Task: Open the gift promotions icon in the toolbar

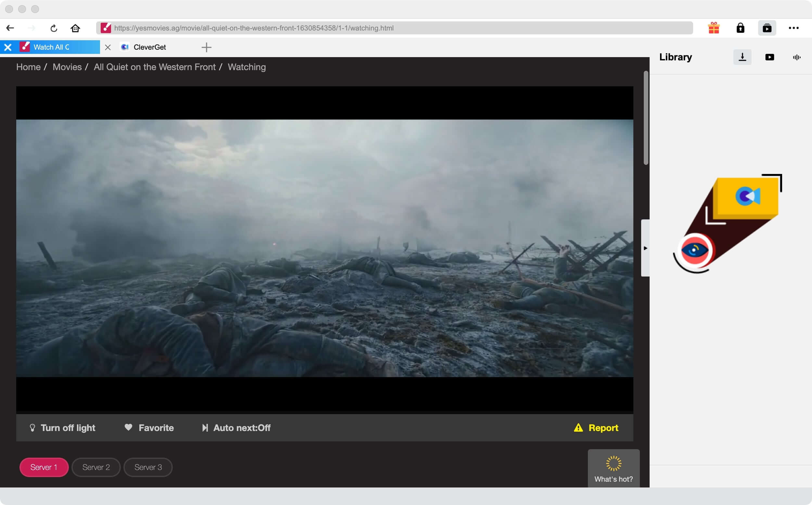Action: 714,28
